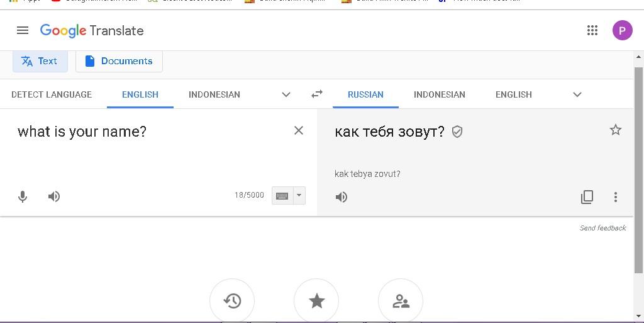This screenshot has height=323, width=644.
Task: Clear the source text
Action: pos(299,130)
